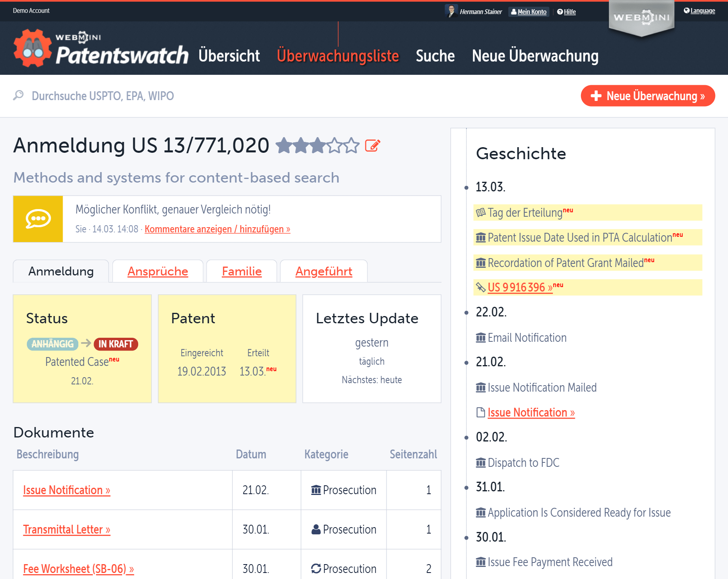This screenshot has width=728, height=579.
Task: Open Suche from the top navigation
Action: coord(435,56)
